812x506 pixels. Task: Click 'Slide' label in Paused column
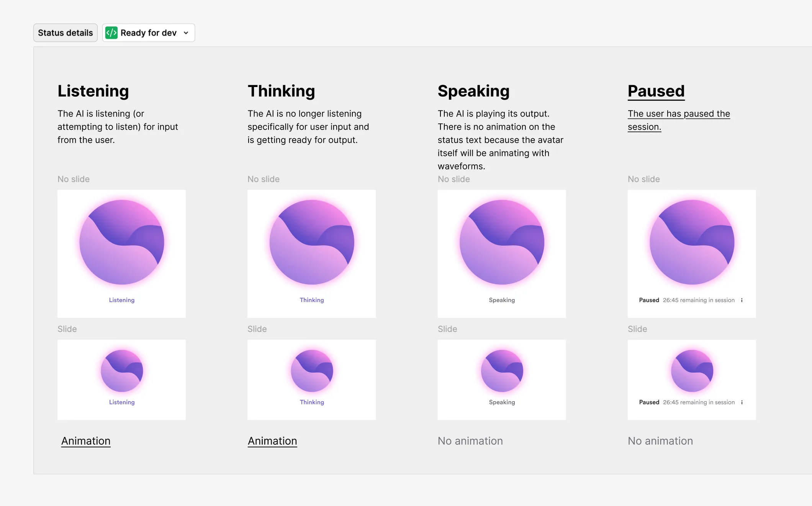tap(637, 329)
